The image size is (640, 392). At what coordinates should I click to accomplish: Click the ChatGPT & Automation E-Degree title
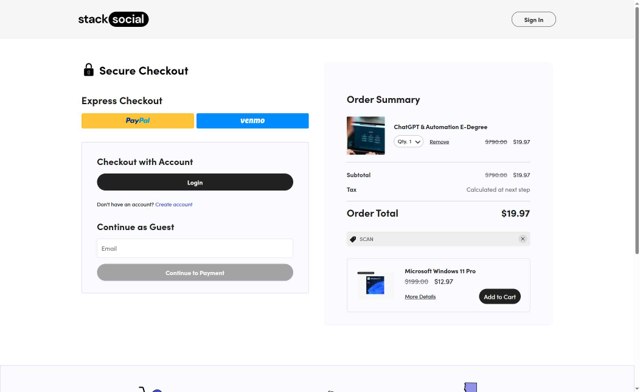[x=440, y=127]
